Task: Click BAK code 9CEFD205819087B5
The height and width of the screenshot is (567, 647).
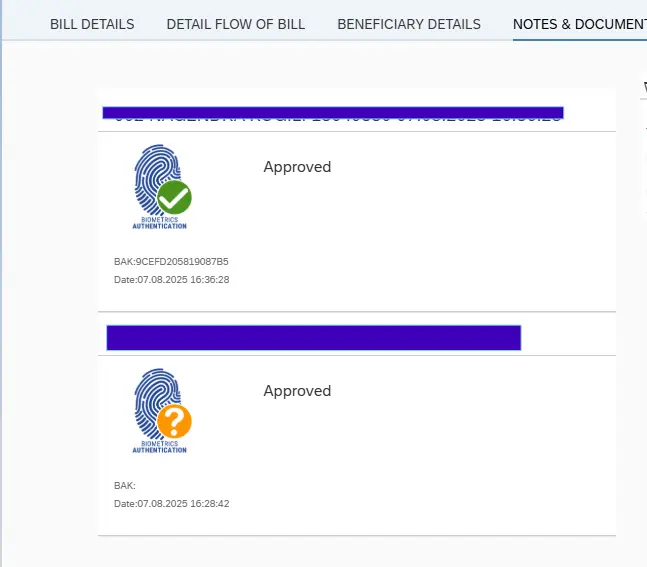Action: (182, 262)
